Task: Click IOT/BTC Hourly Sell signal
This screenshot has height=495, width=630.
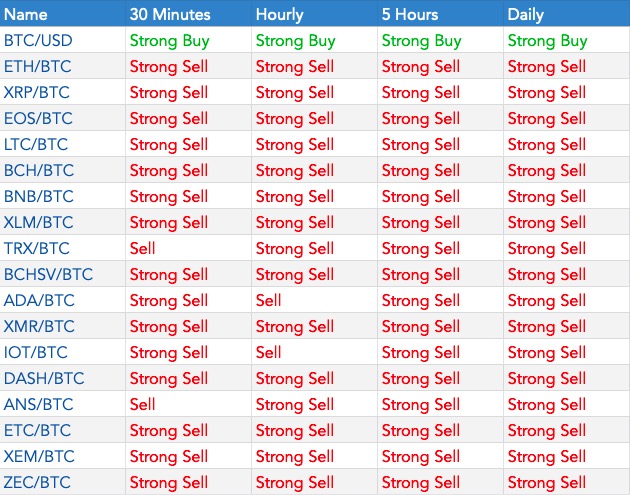Action: click(269, 352)
